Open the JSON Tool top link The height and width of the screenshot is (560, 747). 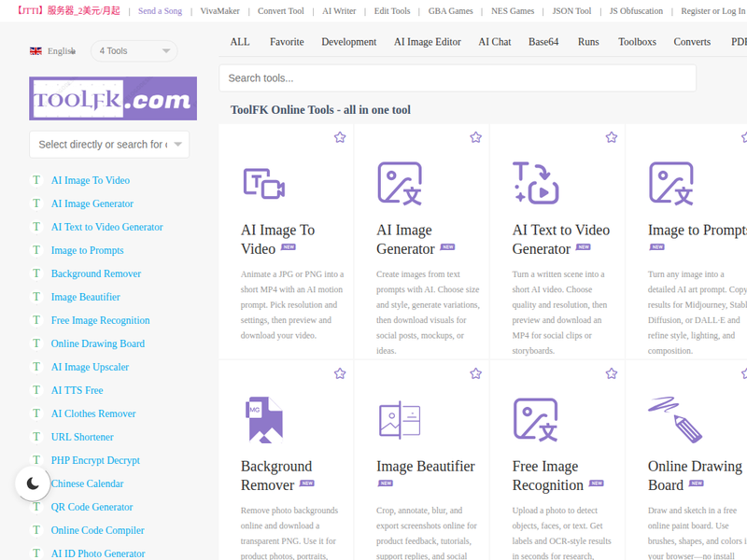click(x=571, y=11)
